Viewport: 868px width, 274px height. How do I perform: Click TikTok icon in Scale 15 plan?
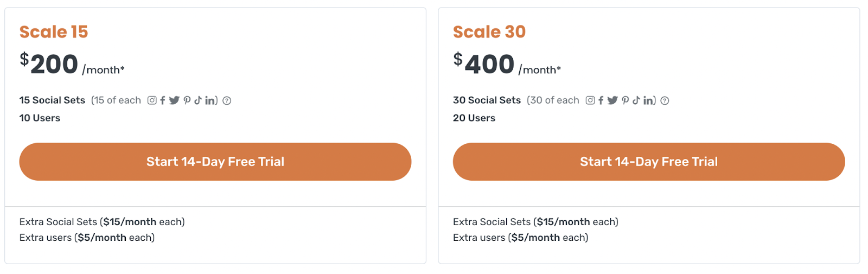[198, 100]
